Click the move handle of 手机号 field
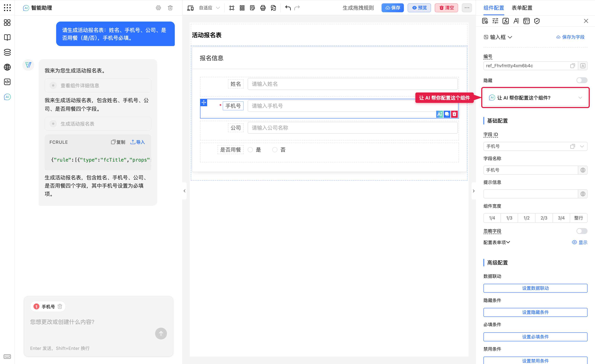 tap(204, 103)
